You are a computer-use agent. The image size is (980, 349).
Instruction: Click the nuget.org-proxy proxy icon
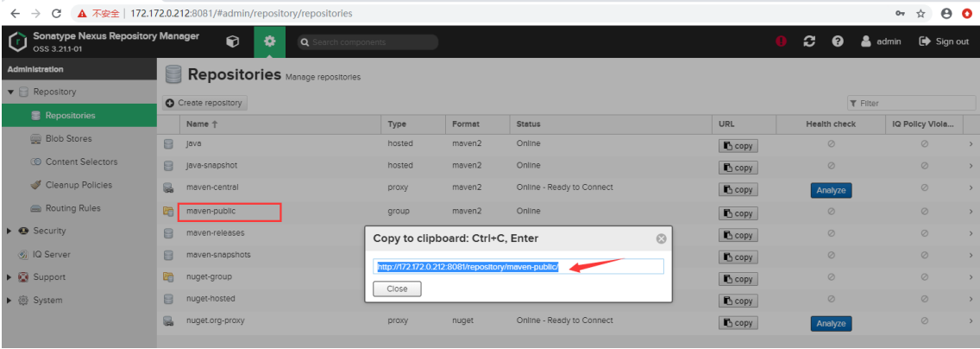[168, 320]
